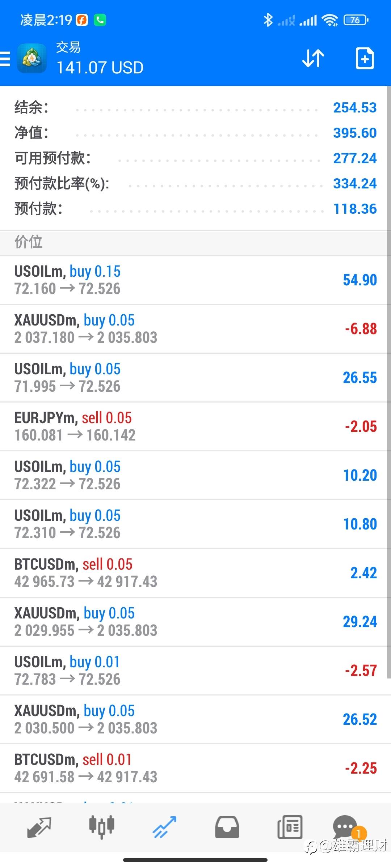Tap the 141.07 USD profit header
The height and width of the screenshot is (868, 391).
[x=100, y=68]
